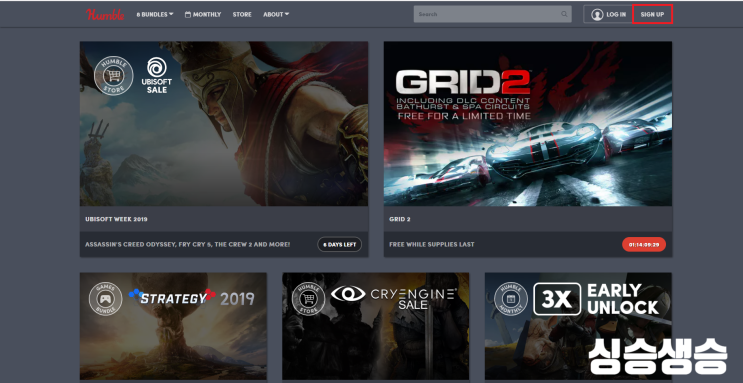The width and height of the screenshot is (743, 383).
Task: Open the Strategy 2019 bundle card
Action: (x=173, y=326)
